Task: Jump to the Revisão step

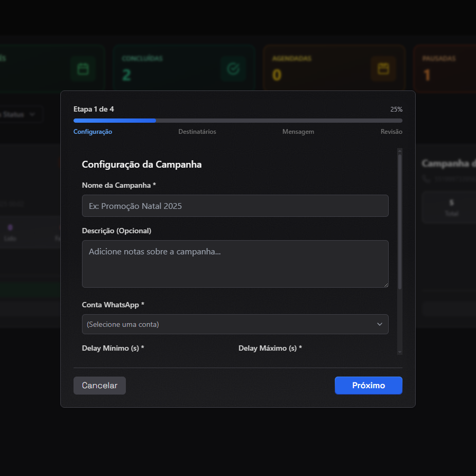Action: click(391, 132)
